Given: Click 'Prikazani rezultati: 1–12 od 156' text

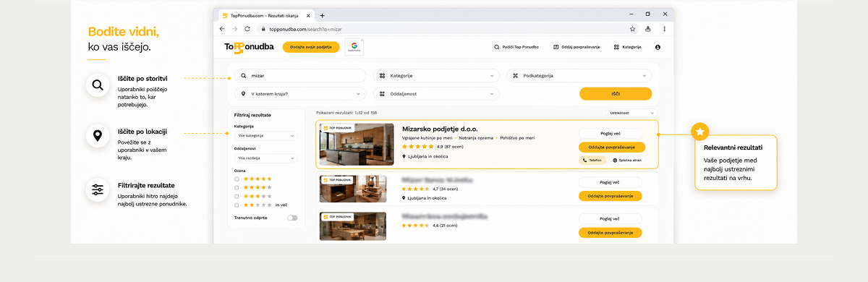Looking at the screenshot, I should coord(346,113).
